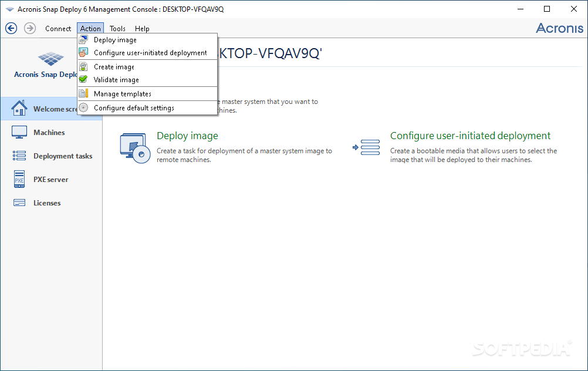Screen dimensions: 588x371
Task: Open the PXE server sidebar label
Action: click(50, 179)
